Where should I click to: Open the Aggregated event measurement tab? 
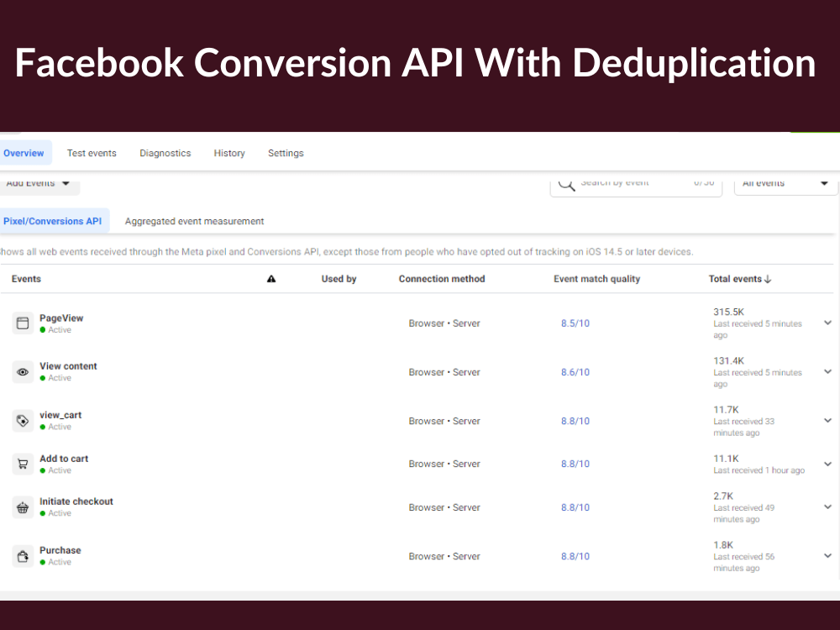pyautogui.click(x=194, y=220)
